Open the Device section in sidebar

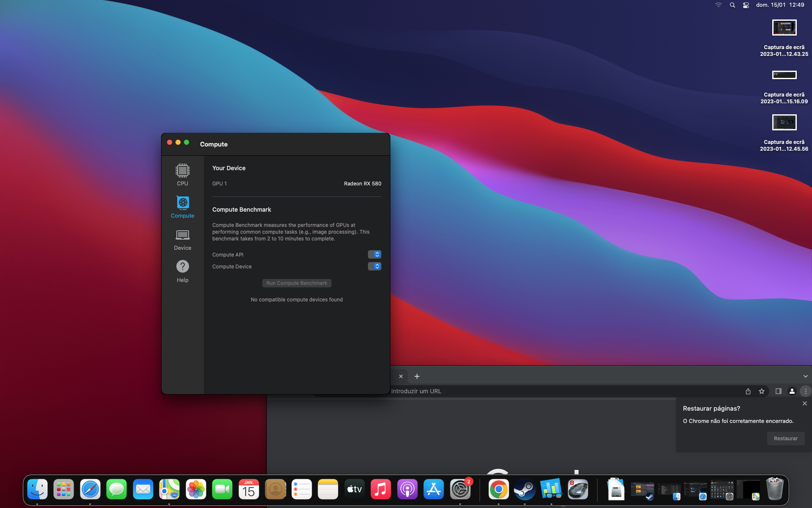click(x=182, y=239)
